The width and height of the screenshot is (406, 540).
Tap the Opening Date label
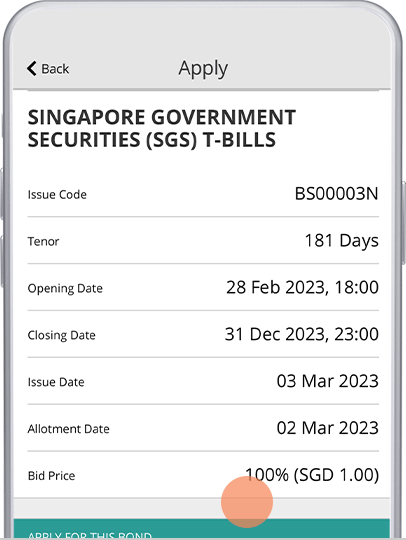65,289
